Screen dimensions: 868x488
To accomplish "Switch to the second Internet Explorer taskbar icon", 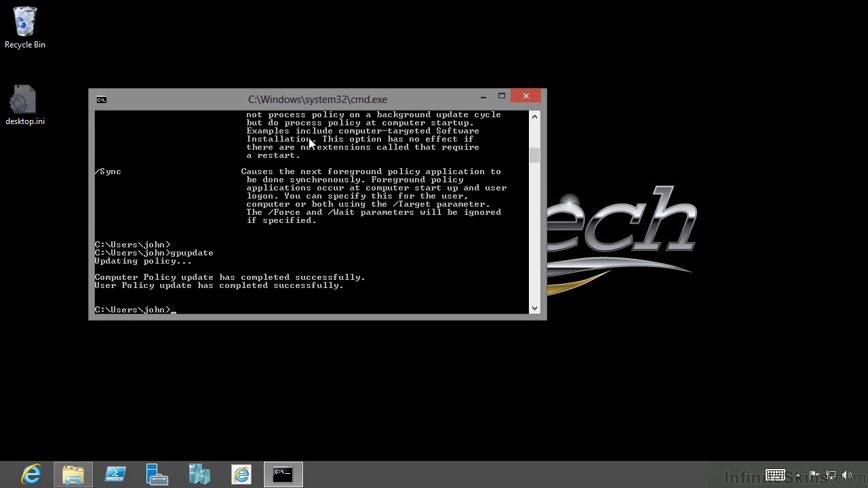I will 241,474.
